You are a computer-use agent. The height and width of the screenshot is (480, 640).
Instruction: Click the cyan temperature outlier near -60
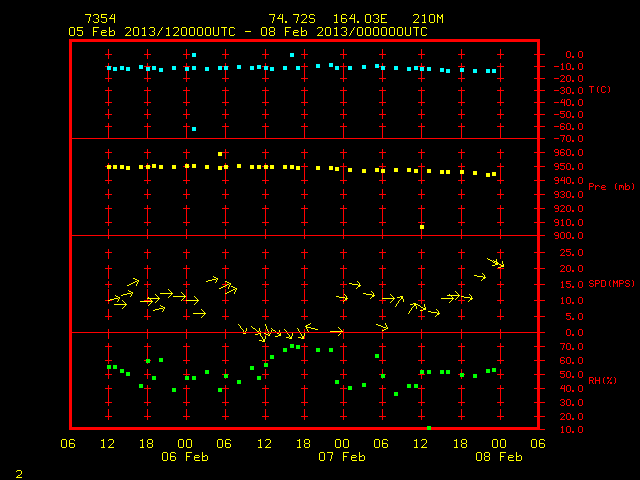[x=194, y=129]
